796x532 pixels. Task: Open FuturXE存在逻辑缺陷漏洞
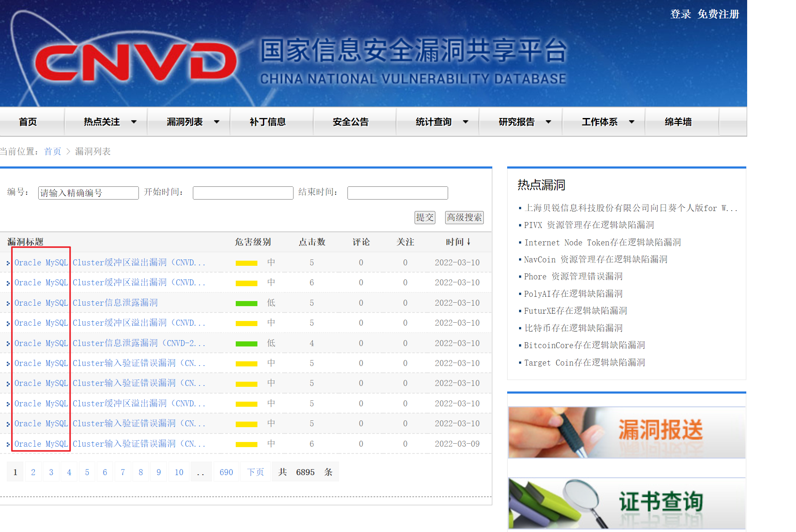[x=576, y=311]
